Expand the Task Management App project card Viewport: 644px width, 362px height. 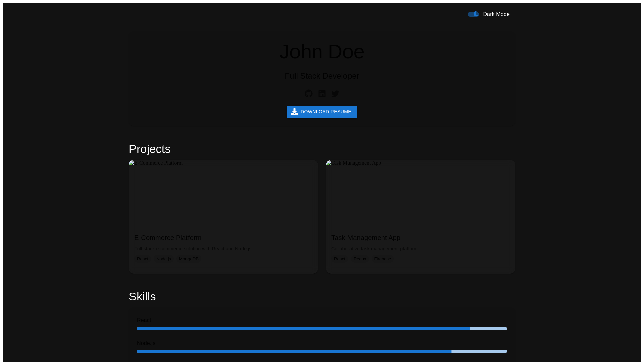(x=420, y=216)
